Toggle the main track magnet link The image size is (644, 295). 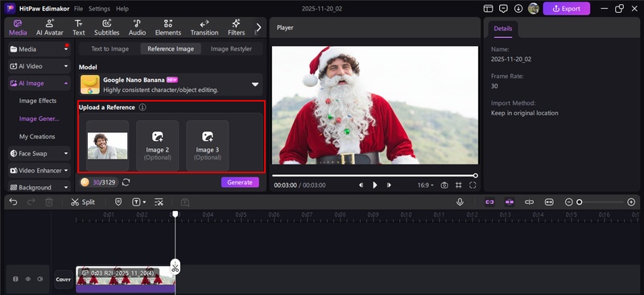[x=489, y=202]
